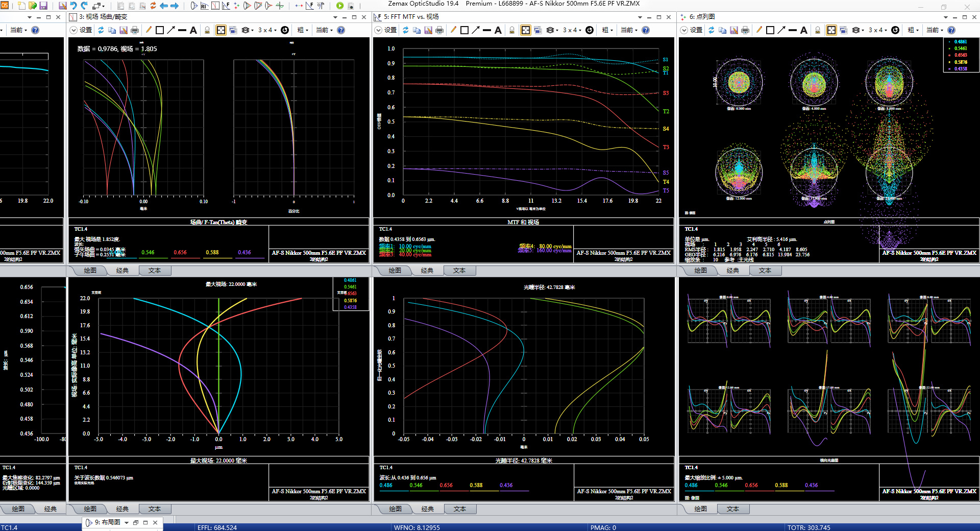Click the blue forward arrow in main toolbar
The height and width of the screenshot is (531, 980).
pos(175,6)
